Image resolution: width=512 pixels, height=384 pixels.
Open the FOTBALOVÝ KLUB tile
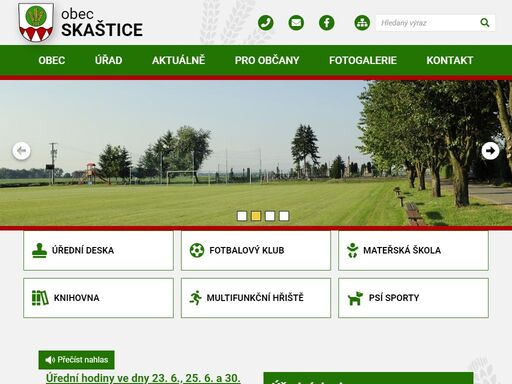256,250
